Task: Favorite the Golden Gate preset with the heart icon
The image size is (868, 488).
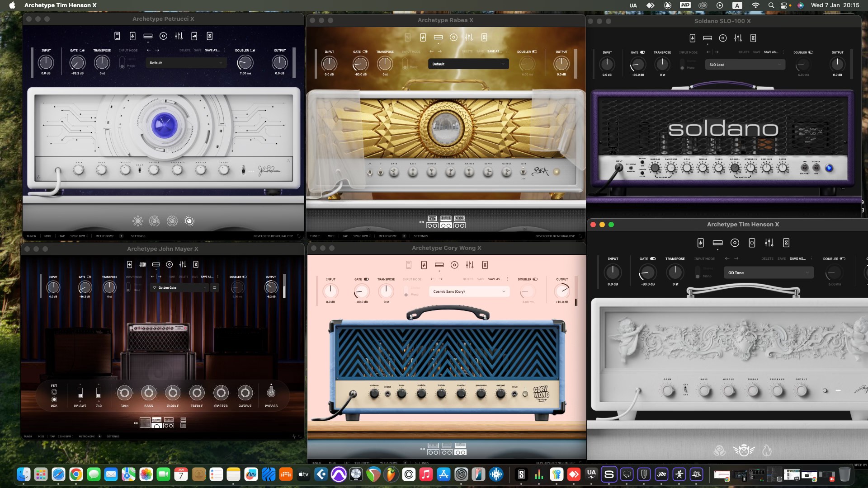Action: click(x=154, y=287)
